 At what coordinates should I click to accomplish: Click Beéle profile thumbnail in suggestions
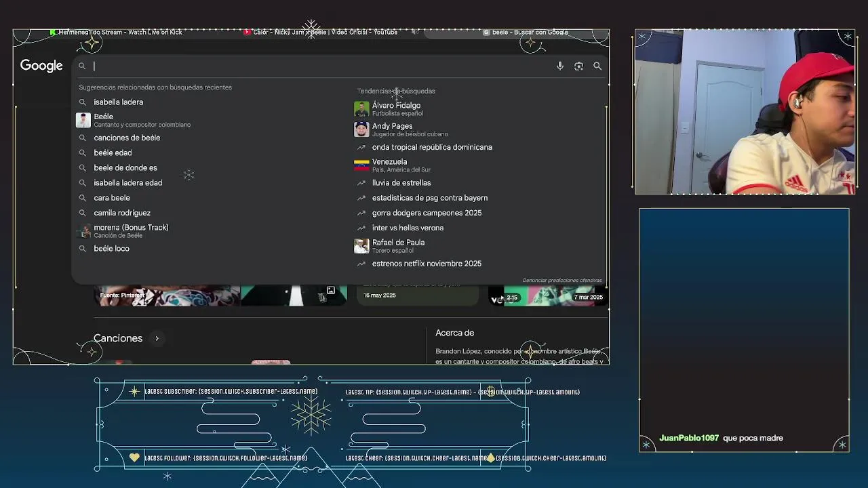click(x=83, y=120)
